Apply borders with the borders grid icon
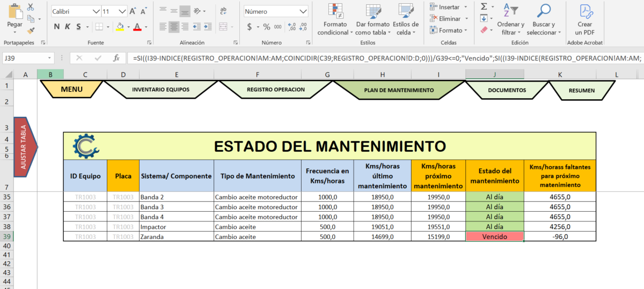644x289 pixels. 99,27
